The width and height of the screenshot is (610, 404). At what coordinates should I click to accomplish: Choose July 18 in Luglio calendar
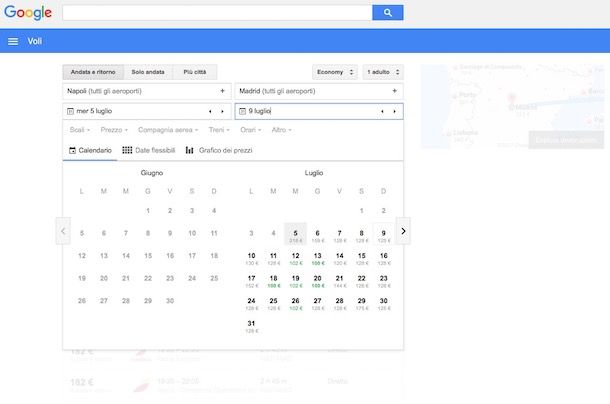(x=273, y=279)
